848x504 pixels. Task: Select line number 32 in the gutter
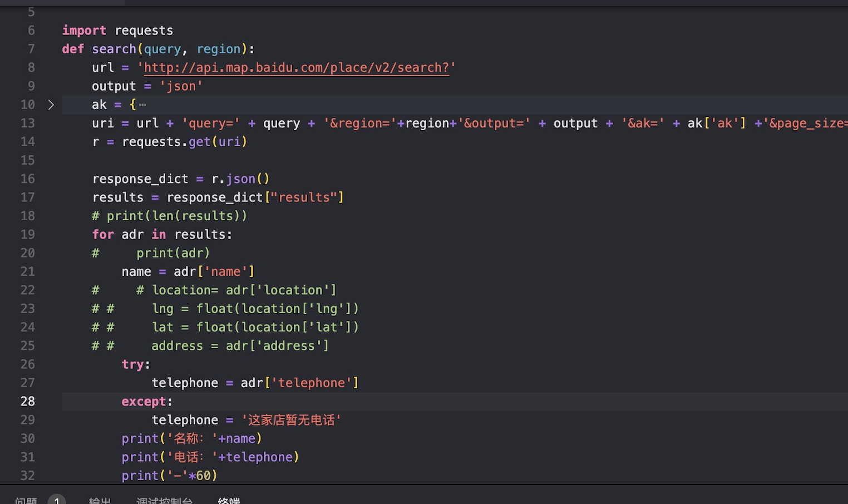[28, 476]
